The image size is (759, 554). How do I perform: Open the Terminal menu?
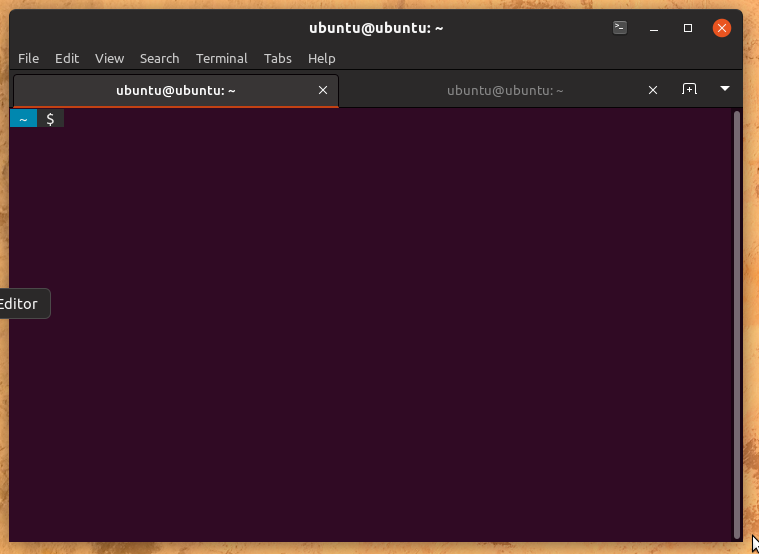point(222,59)
